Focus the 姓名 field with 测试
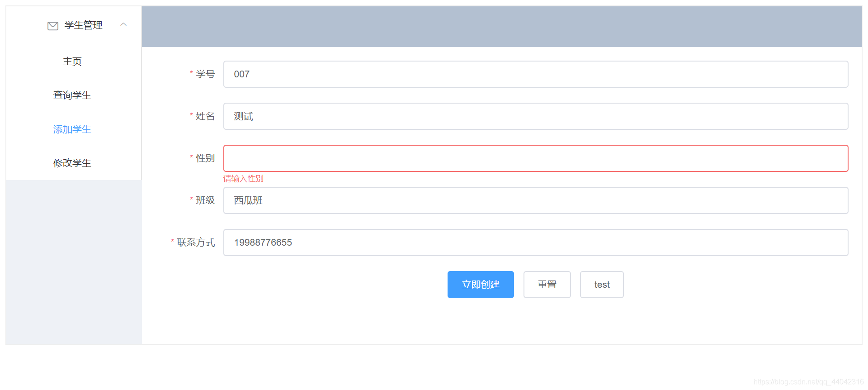 point(536,116)
